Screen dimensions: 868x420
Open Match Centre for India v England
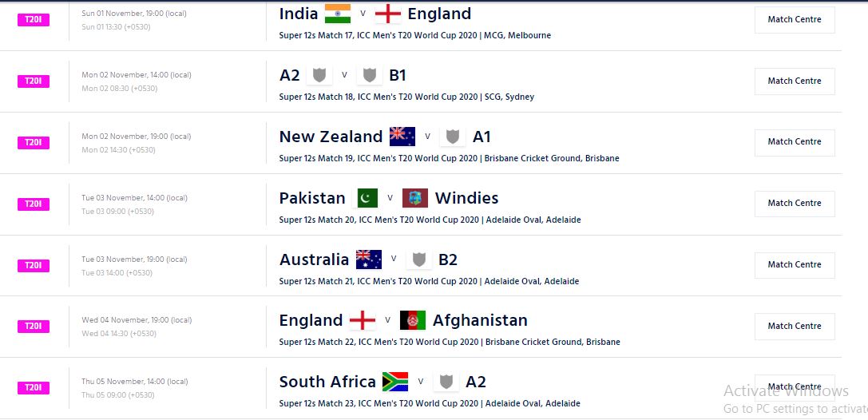click(794, 19)
